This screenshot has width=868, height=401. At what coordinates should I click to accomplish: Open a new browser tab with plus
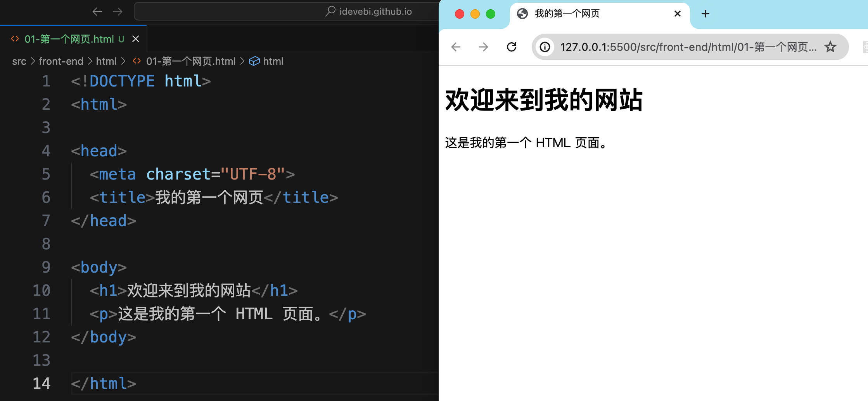point(705,14)
